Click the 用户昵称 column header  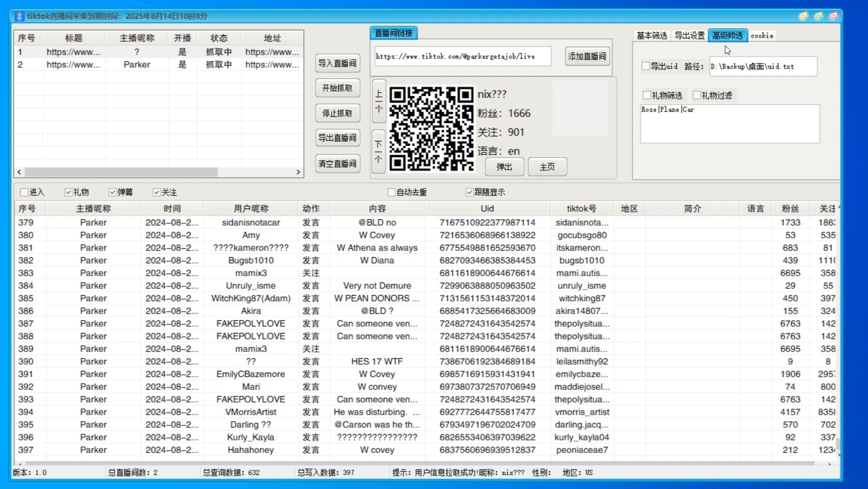pos(251,208)
